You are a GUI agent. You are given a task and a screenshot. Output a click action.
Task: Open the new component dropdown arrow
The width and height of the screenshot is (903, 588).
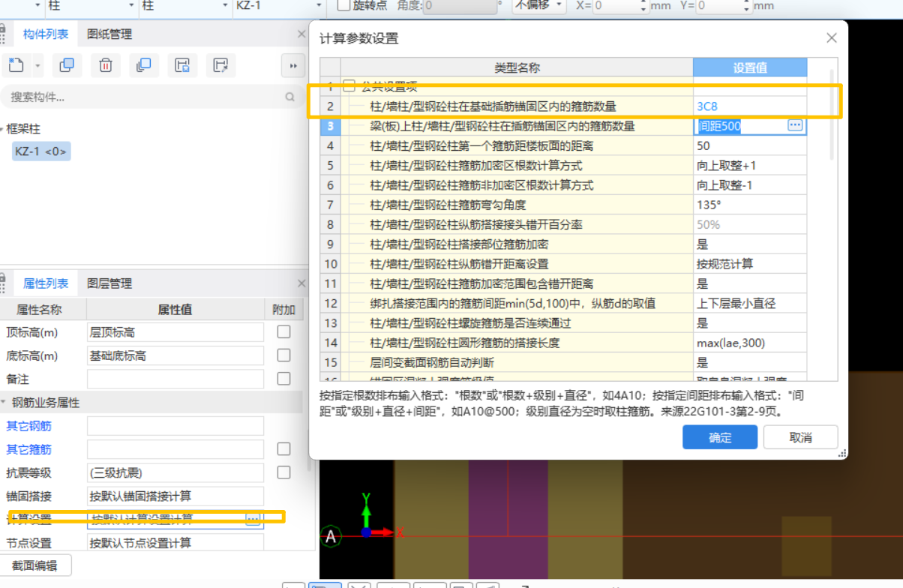[38, 66]
